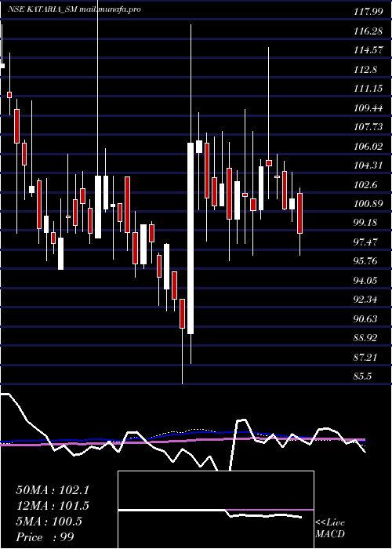Click the chart title 'NSE KATARIA_SM mail.munafa.pro'

pyautogui.click(x=74, y=9)
